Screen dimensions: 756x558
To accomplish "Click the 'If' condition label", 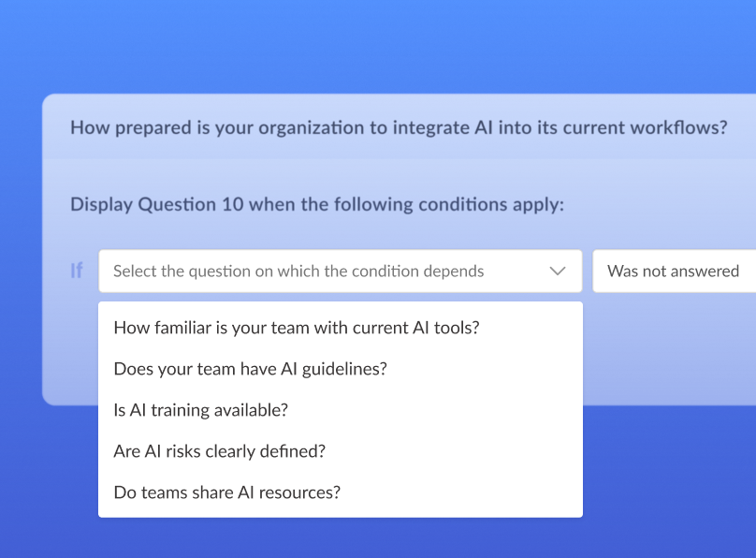I will pos(77,271).
